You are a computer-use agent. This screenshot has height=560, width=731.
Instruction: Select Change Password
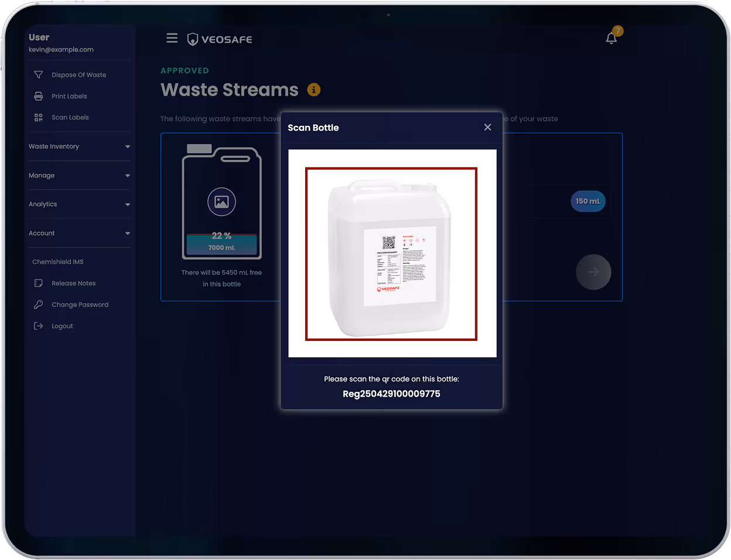80,305
